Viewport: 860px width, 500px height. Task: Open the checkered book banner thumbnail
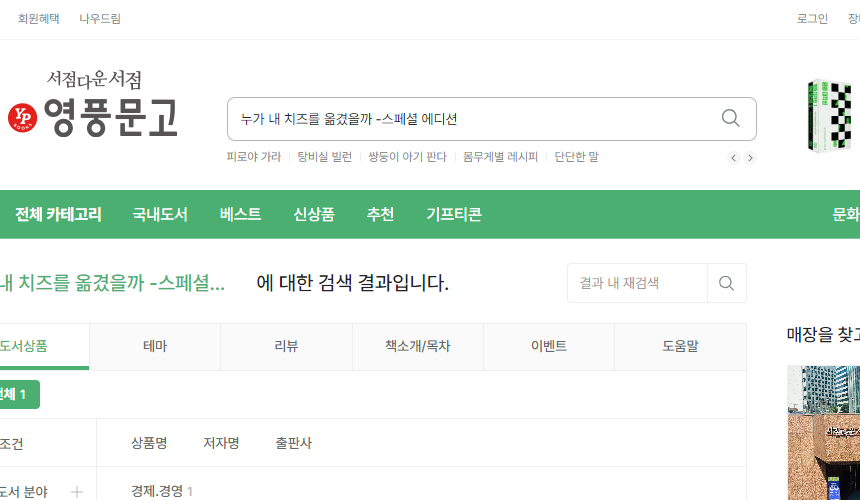coord(829,116)
